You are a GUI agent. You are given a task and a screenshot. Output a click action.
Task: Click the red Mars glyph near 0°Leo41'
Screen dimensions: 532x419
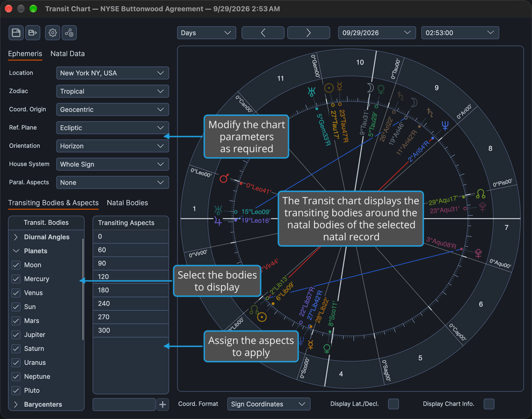point(224,178)
